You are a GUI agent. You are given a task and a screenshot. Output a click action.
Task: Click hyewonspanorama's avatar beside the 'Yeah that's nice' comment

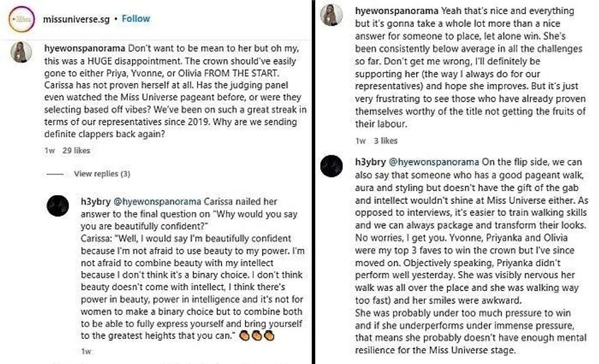click(332, 14)
